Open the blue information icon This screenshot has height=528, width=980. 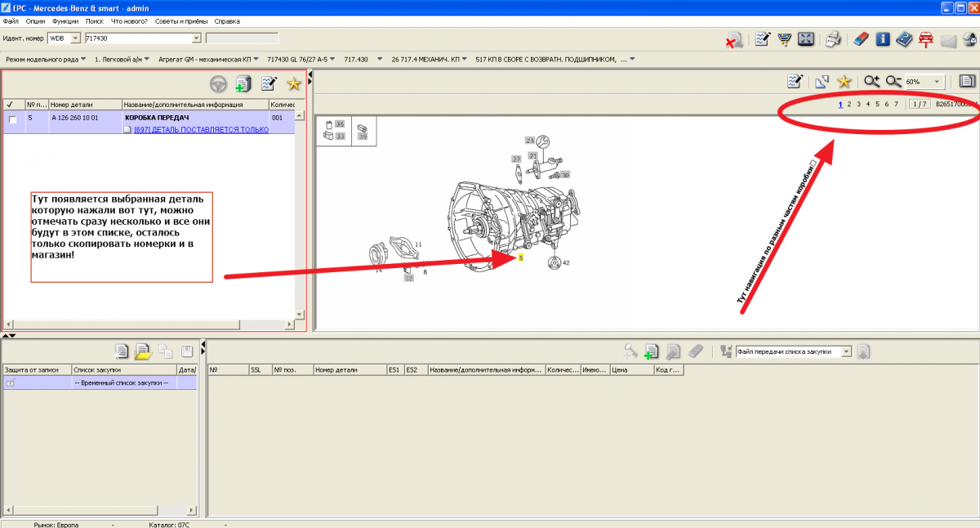click(x=883, y=39)
